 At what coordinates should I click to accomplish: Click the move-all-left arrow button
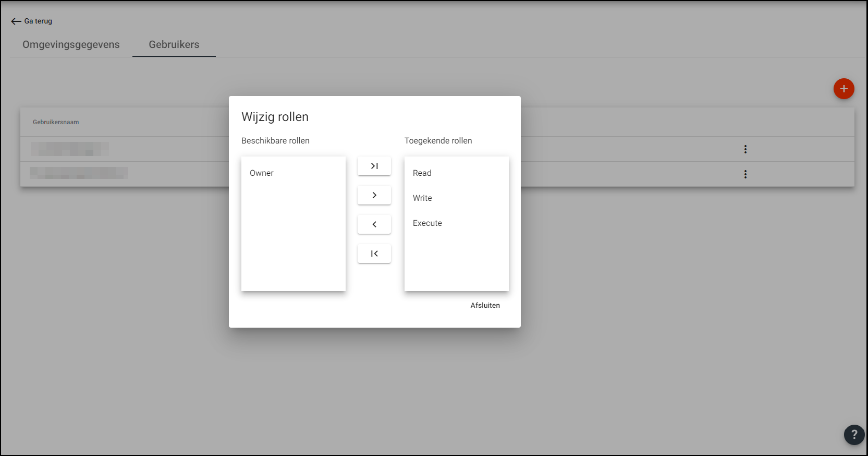tap(374, 254)
